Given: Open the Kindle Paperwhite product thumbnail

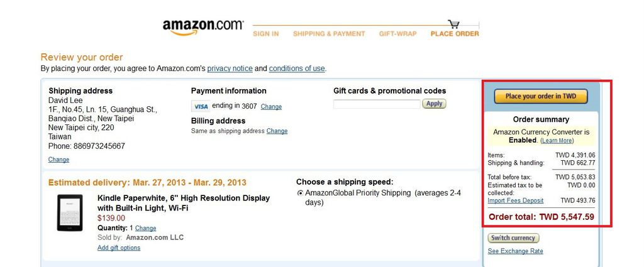Looking at the screenshot, I should pyautogui.click(x=69, y=212).
